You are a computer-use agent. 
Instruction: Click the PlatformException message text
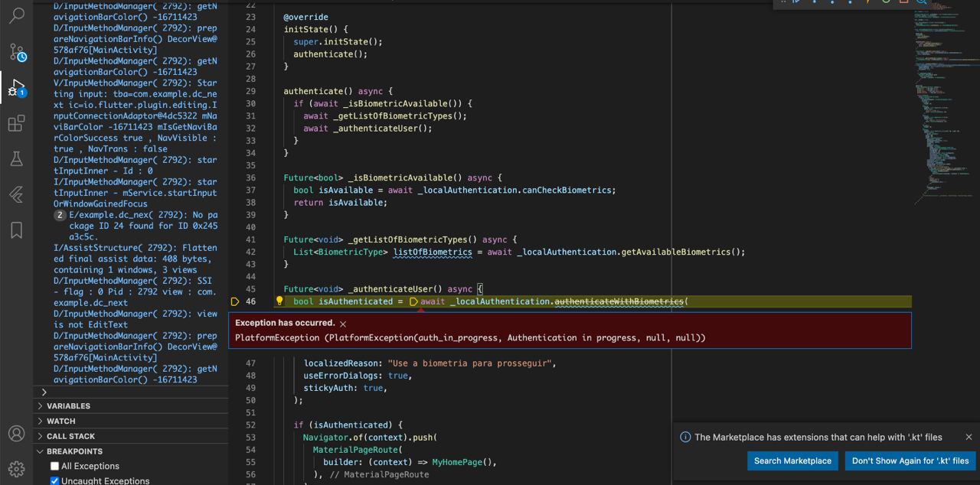point(470,337)
